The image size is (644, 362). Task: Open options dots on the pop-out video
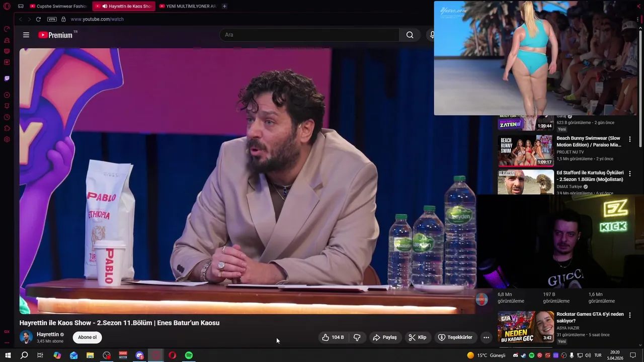638,20
